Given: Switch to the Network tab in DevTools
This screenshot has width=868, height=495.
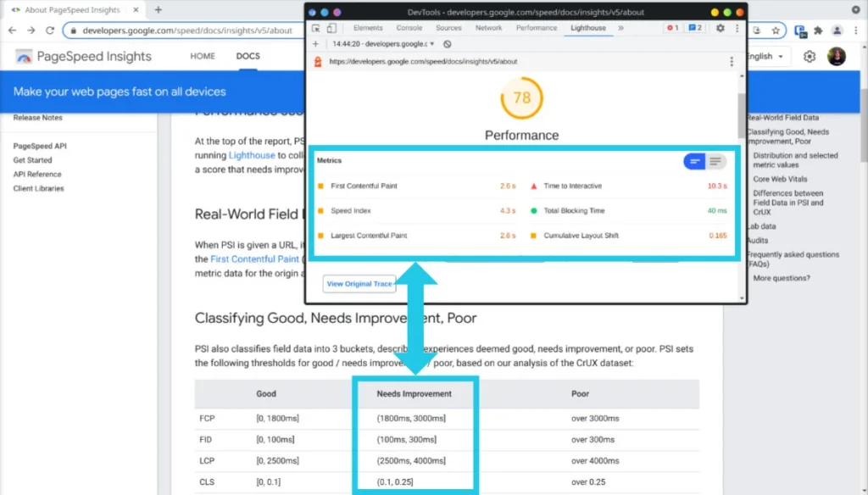Looking at the screenshot, I should point(488,28).
